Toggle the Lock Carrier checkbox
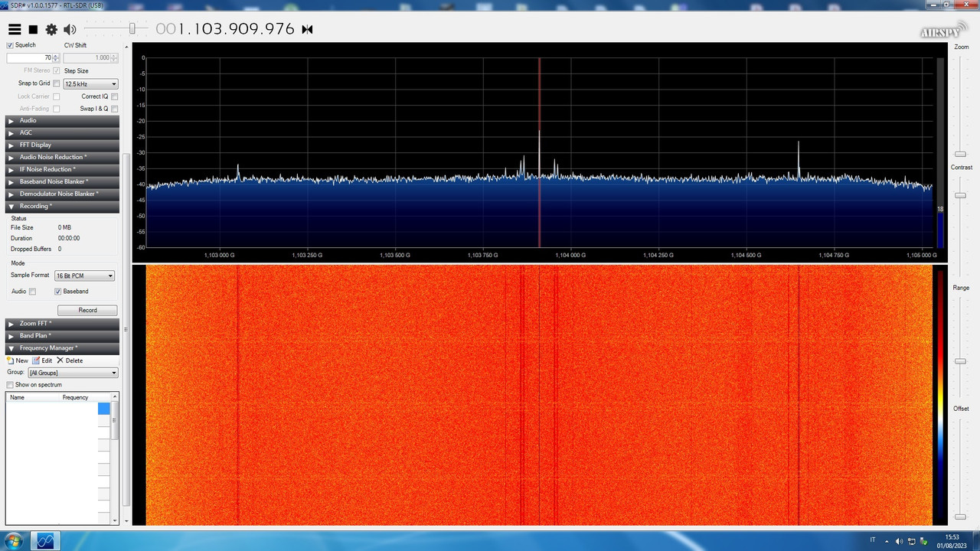The image size is (980, 551). click(56, 96)
